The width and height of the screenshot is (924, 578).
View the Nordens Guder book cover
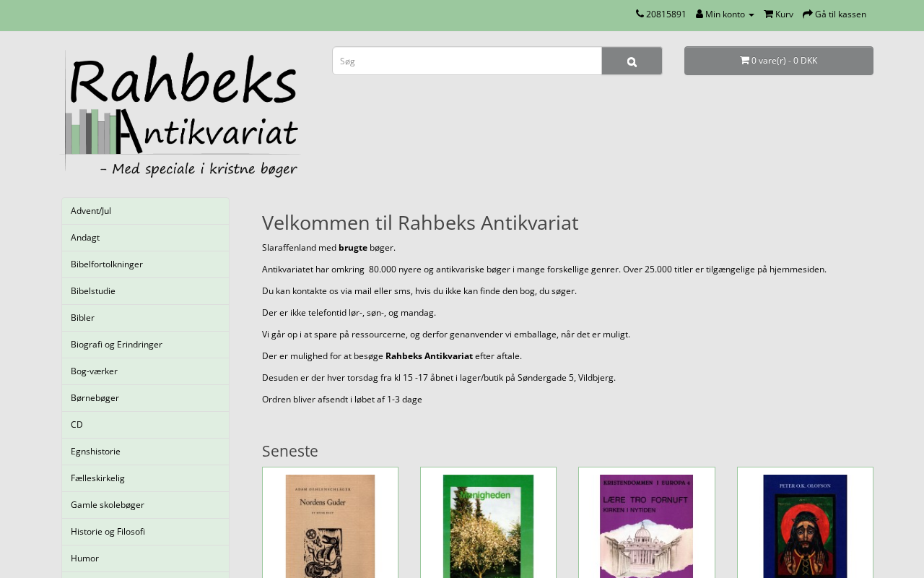(330, 526)
